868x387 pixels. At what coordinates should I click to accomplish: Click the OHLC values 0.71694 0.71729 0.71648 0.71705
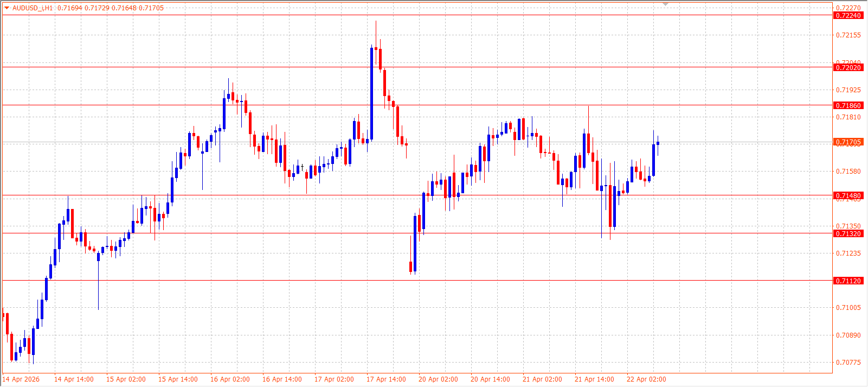[111, 8]
